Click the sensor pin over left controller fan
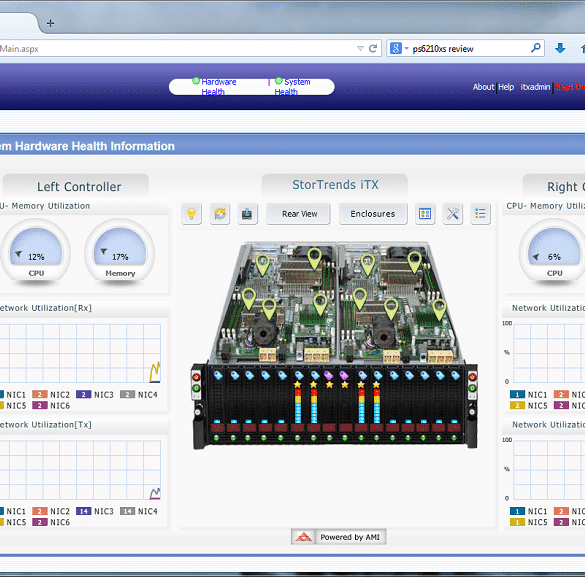 click(269, 308)
